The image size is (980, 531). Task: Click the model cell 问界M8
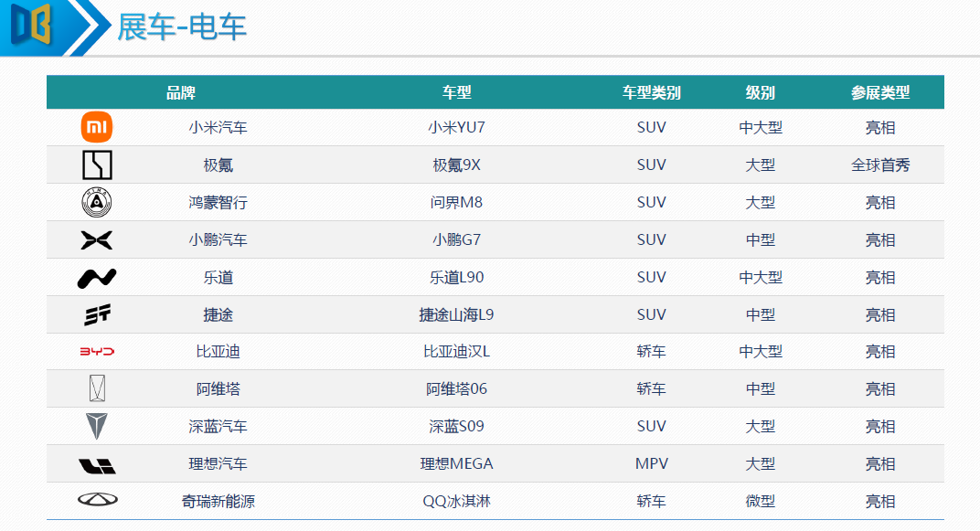coord(456,202)
